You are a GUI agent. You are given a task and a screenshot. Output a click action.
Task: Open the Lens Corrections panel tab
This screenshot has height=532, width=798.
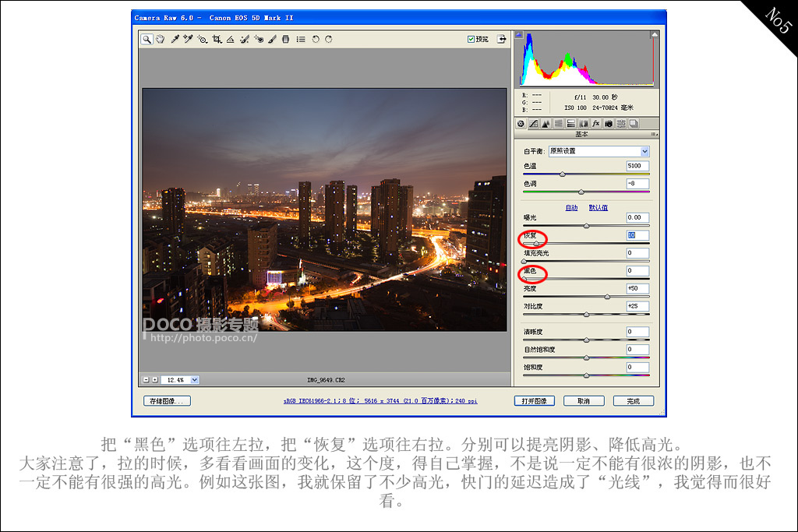click(x=584, y=124)
